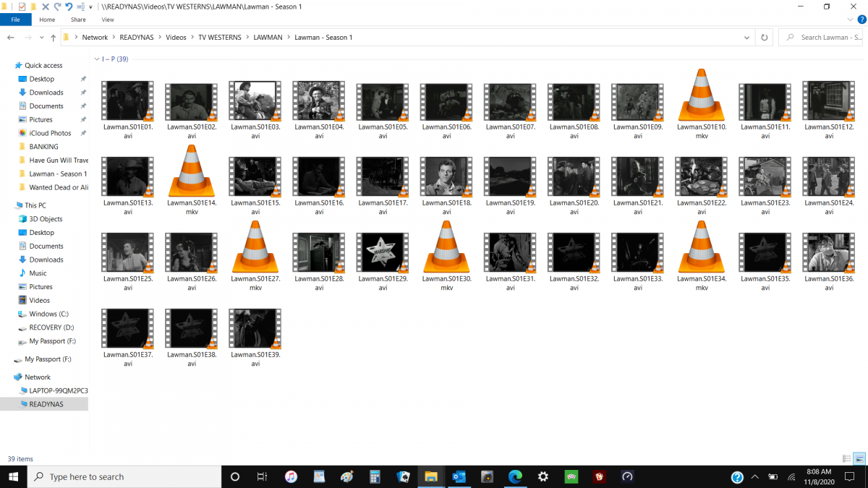This screenshot has width=868, height=488.
Task: Refresh the current folder
Action: point(764,38)
